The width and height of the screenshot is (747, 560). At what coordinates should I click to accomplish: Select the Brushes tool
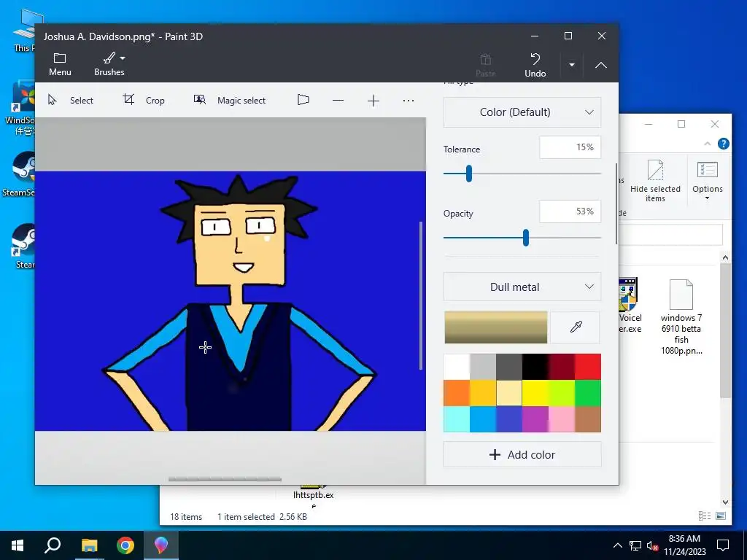pyautogui.click(x=109, y=64)
